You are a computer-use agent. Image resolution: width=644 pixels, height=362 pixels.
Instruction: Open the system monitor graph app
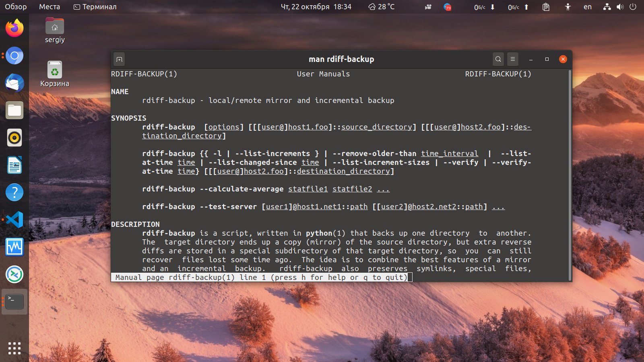pos(14,247)
